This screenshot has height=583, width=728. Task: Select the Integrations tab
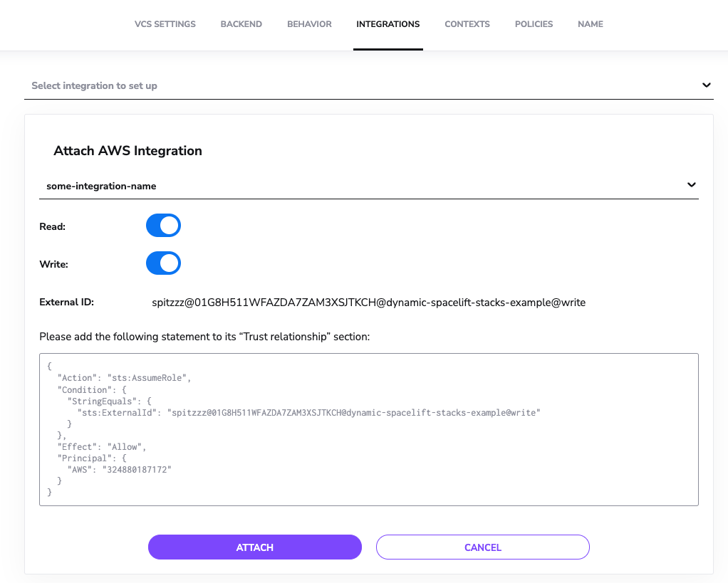coord(388,24)
